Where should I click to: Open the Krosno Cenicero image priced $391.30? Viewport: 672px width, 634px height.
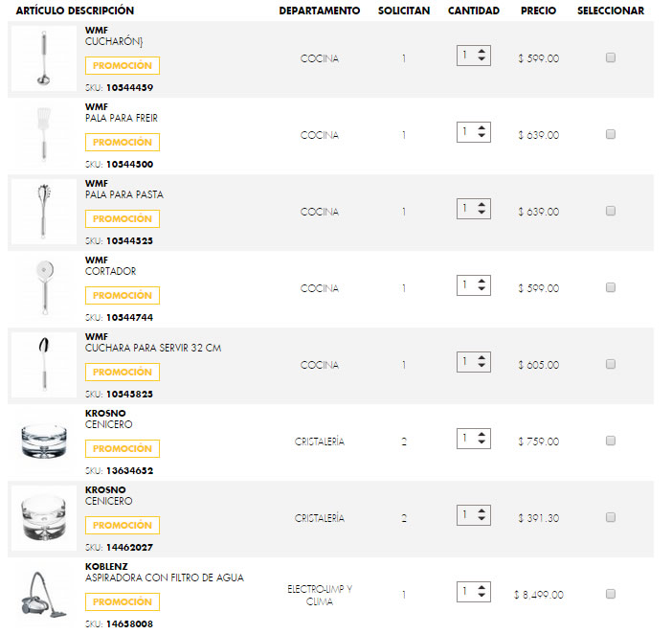pos(43,518)
